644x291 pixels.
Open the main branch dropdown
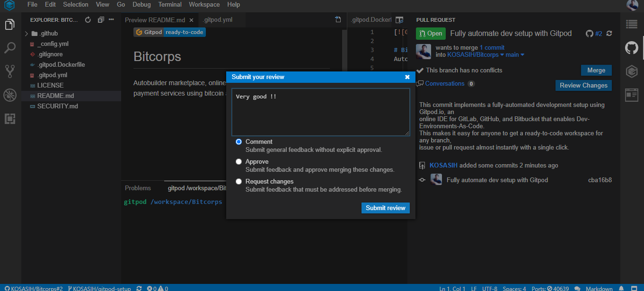click(515, 54)
